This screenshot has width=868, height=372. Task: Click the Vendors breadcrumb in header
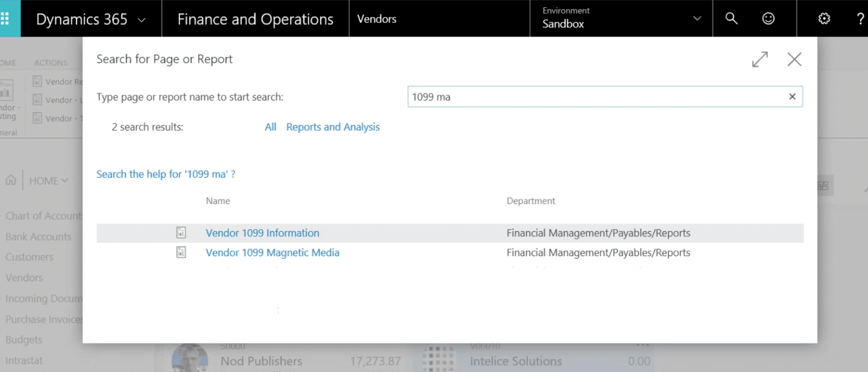377,19
